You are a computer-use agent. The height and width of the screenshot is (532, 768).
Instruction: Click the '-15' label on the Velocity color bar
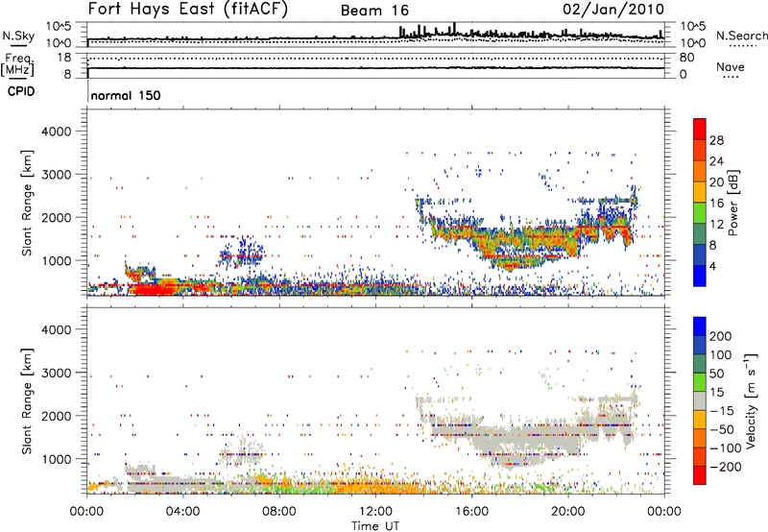[x=722, y=411]
